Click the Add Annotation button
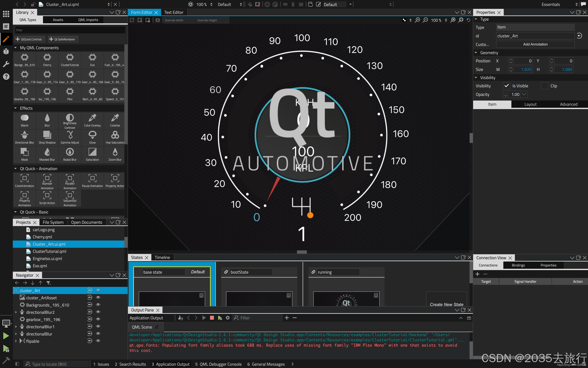The width and height of the screenshot is (588, 368). 535,44
